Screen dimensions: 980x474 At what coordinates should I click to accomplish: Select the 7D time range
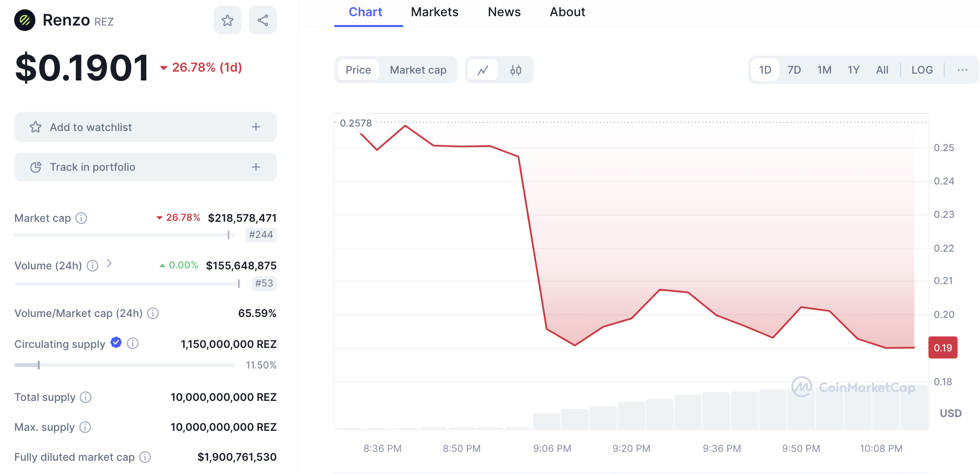click(x=794, y=70)
